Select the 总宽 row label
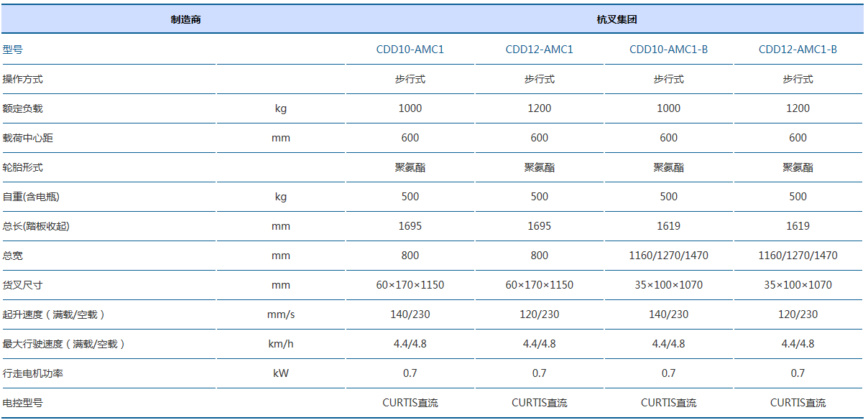Viewport: 868px width, 420px height. pyautogui.click(x=13, y=256)
